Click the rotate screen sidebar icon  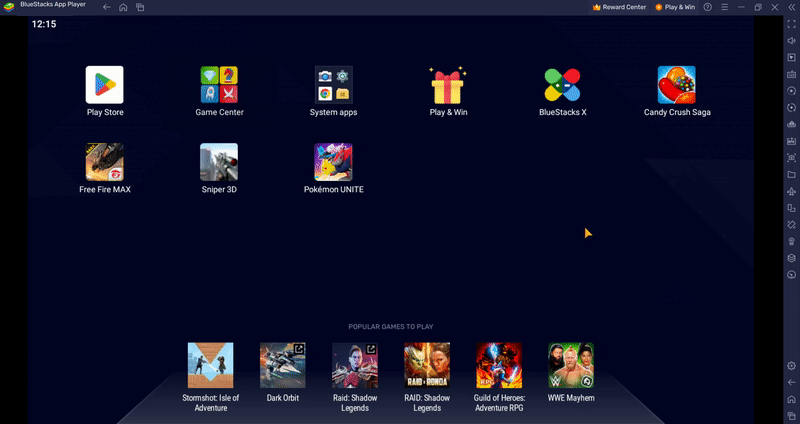(791, 208)
